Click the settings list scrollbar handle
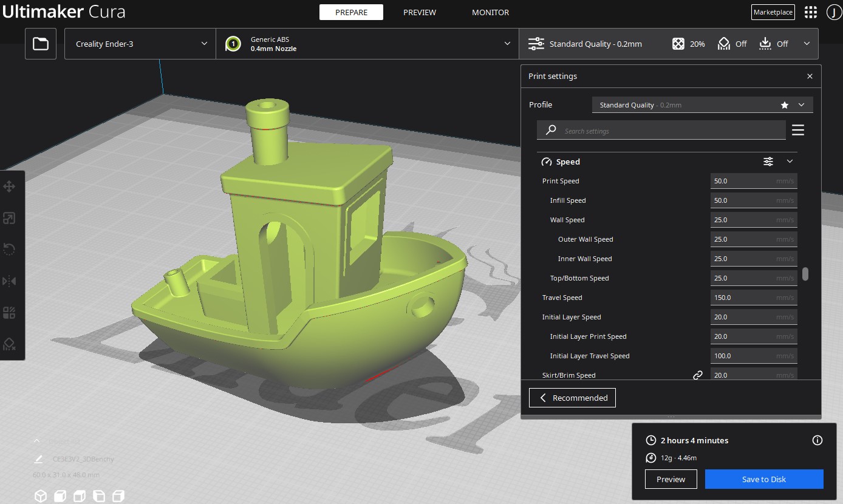The image size is (843, 504). (x=805, y=274)
